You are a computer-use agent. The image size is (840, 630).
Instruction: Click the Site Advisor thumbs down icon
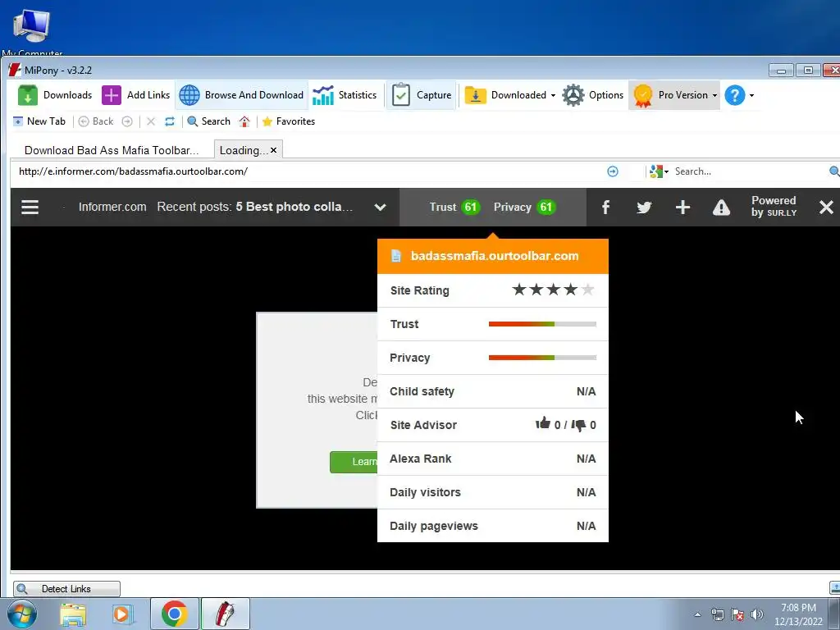pyautogui.click(x=578, y=426)
